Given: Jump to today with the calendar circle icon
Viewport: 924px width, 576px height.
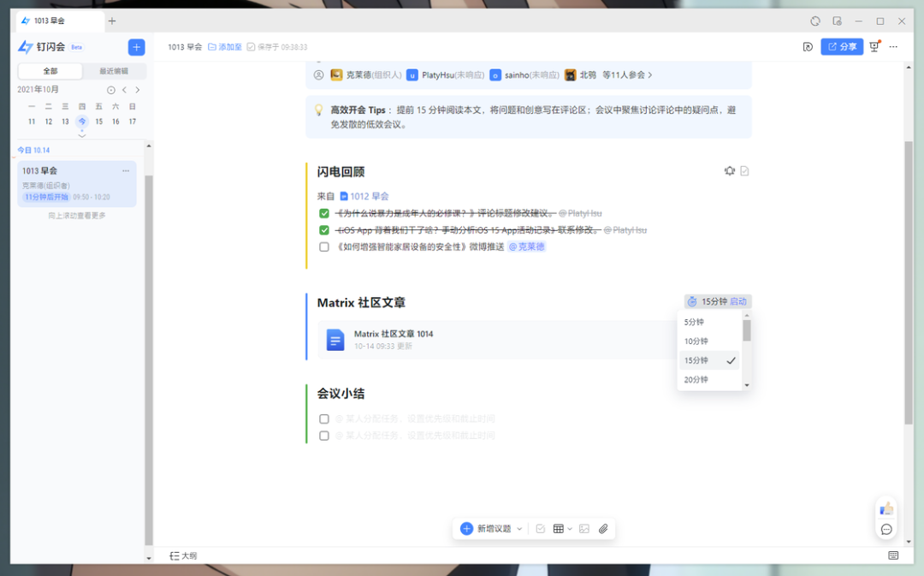Looking at the screenshot, I should 110,90.
